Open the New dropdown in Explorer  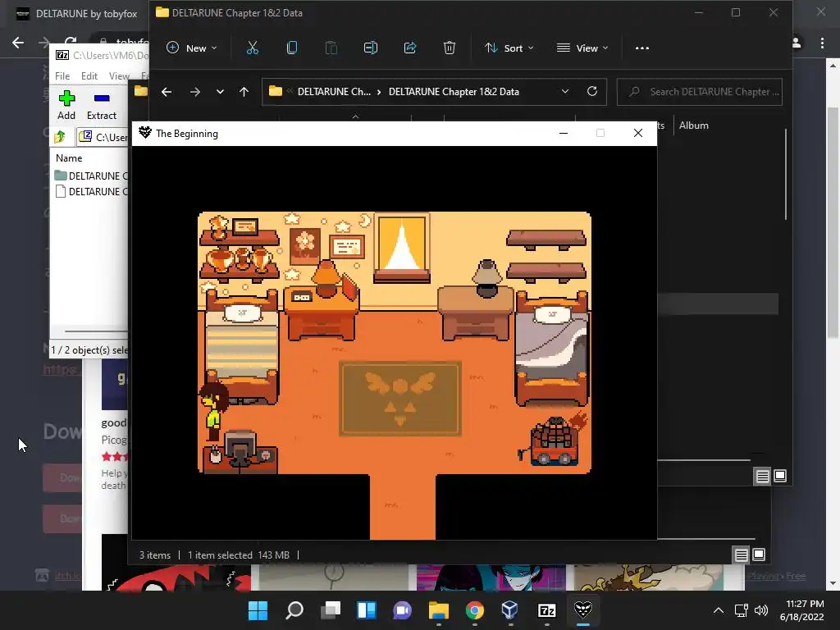tap(192, 48)
